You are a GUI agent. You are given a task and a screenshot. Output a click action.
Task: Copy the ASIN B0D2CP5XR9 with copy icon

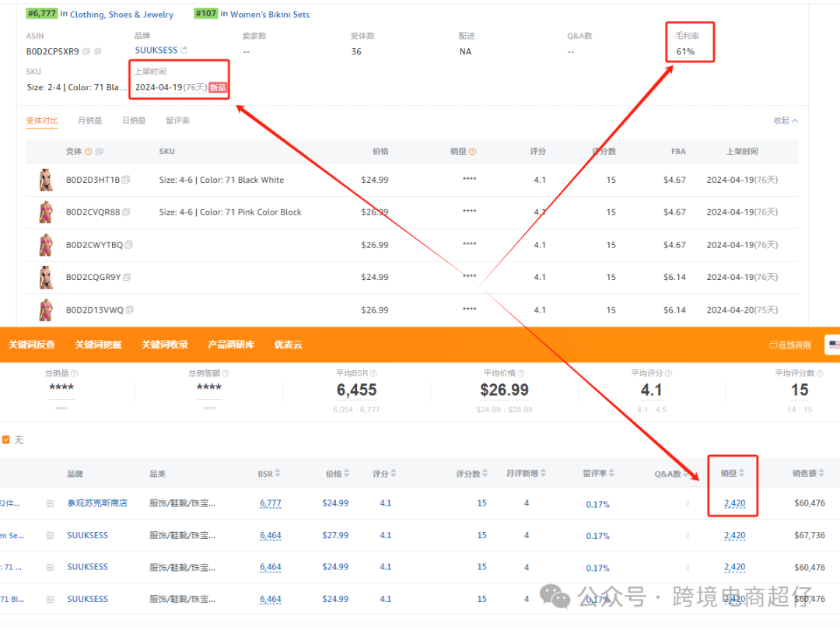pos(86,52)
